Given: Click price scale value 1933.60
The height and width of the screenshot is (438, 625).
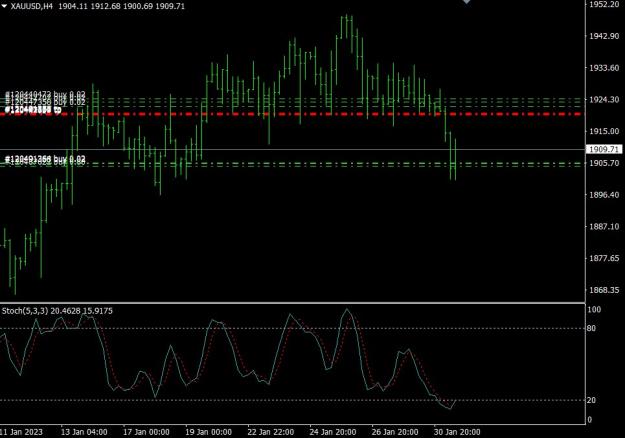Looking at the screenshot, I should [604, 68].
